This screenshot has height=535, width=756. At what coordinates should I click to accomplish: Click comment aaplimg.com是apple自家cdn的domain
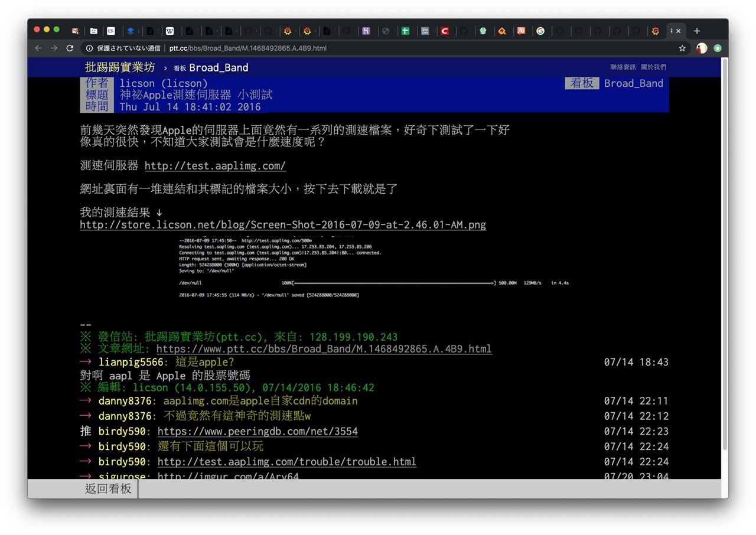pyautogui.click(x=260, y=401)
